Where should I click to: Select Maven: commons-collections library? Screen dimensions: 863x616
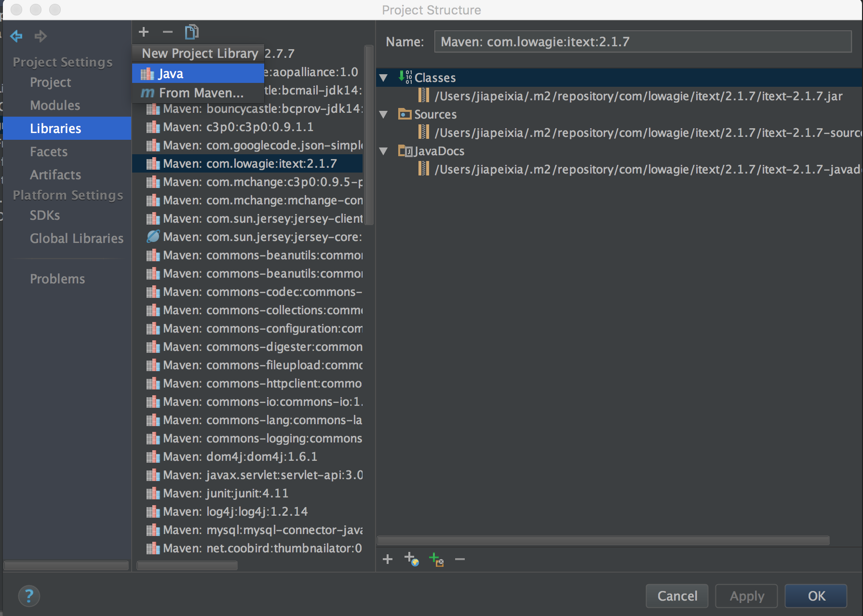tap(247, 310)
